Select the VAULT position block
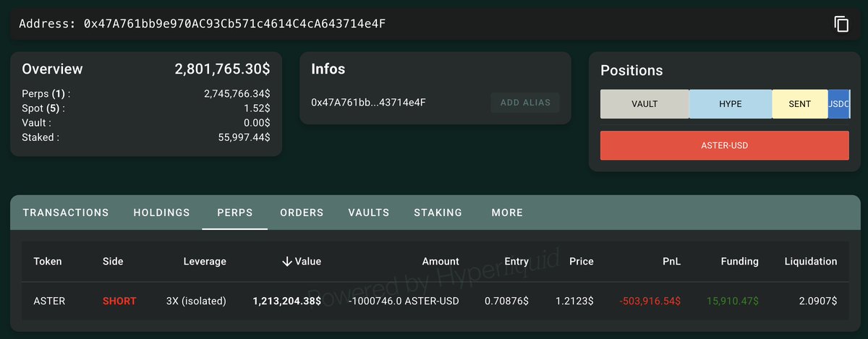The height and width of the screenshot is (339, 868). (644, 104)
